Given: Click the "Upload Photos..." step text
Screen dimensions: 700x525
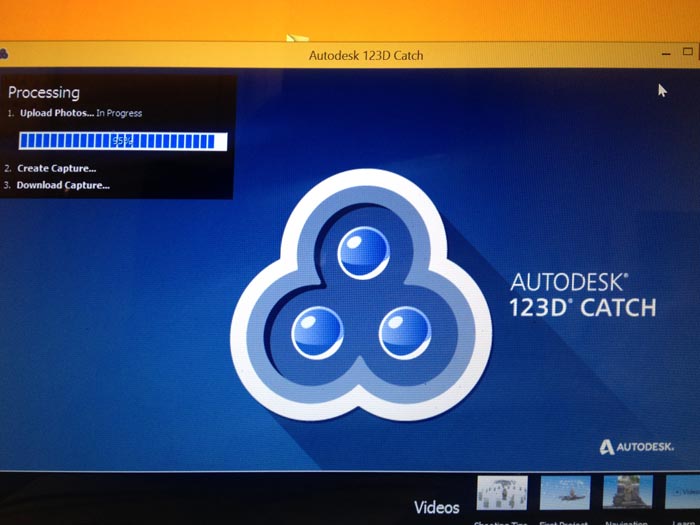Looking at the screenshot, I should 57,113.
